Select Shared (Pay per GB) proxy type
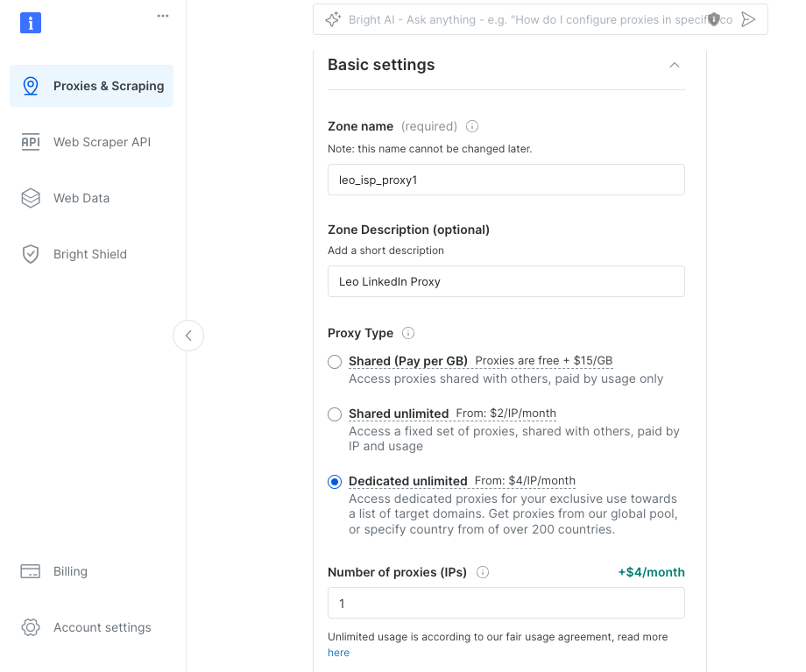 (x=335, y=362)
